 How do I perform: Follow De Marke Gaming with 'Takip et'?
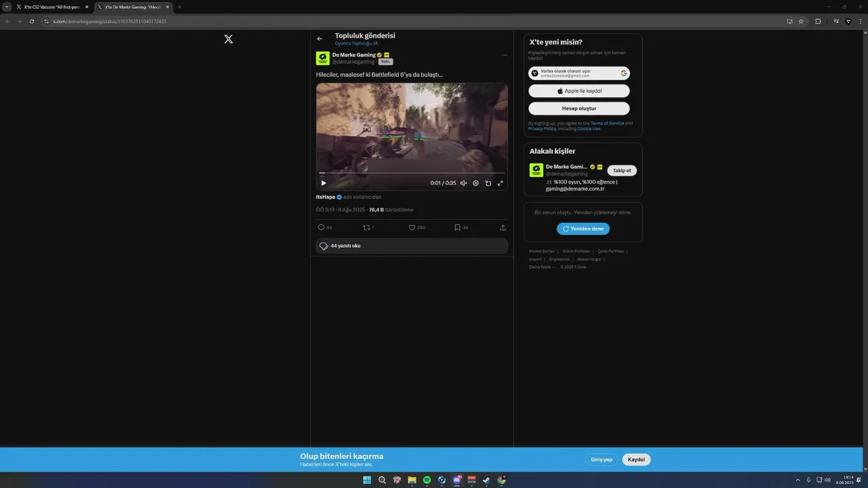pyautogui.click(x=622, y=171)
